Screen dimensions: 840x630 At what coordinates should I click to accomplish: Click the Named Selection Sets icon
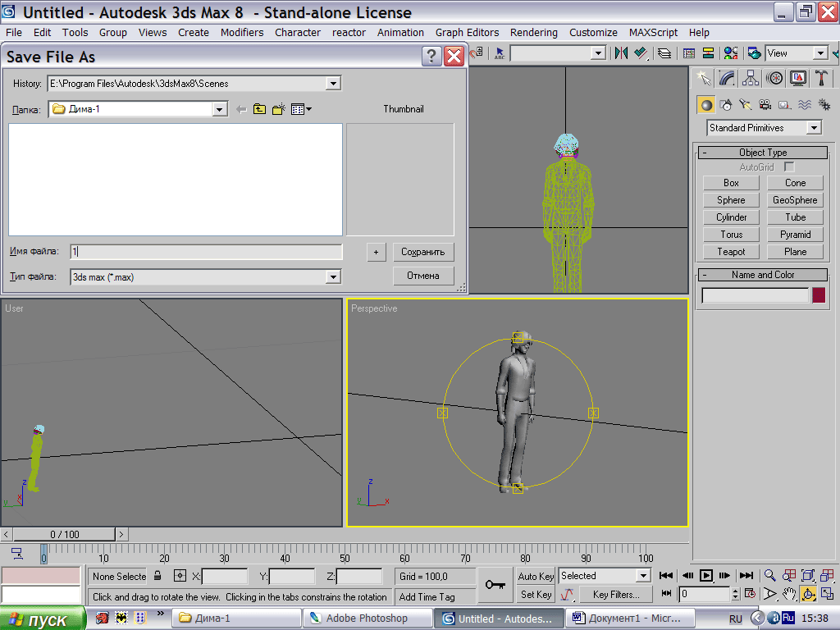pos(500,53)
